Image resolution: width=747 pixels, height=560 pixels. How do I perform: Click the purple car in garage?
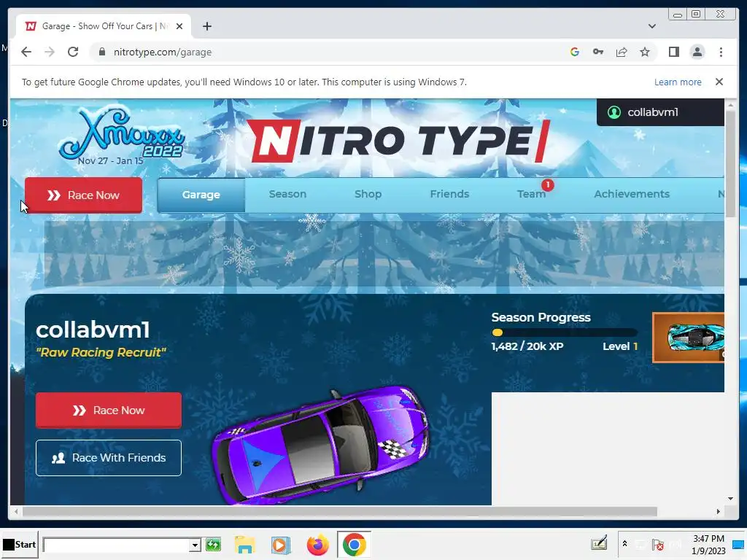[321, 444]
